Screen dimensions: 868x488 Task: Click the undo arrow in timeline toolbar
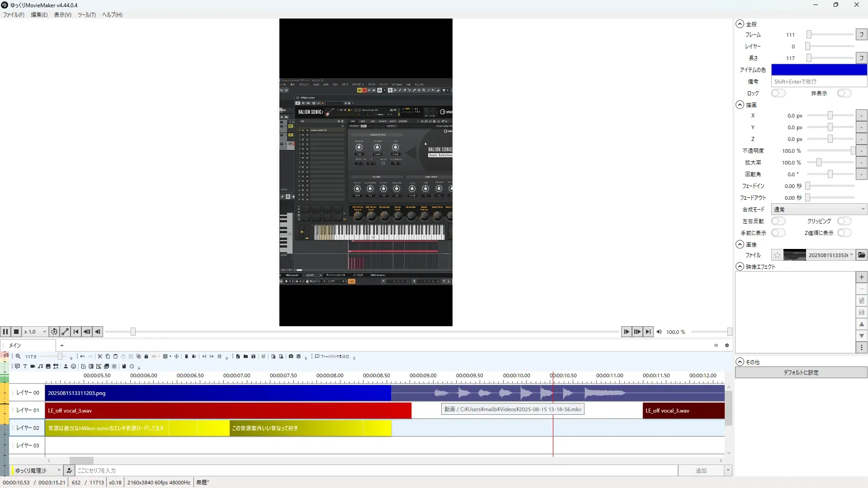click(82, 357)
